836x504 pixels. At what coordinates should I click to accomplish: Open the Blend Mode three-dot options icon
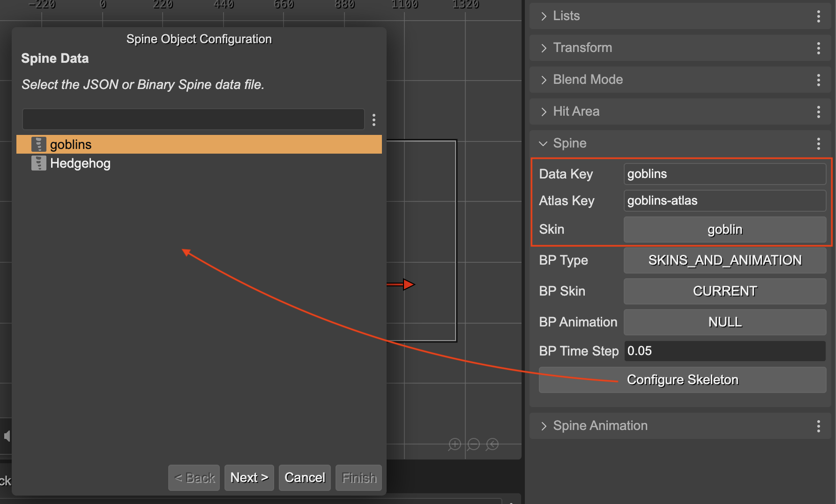click(818, 80)
